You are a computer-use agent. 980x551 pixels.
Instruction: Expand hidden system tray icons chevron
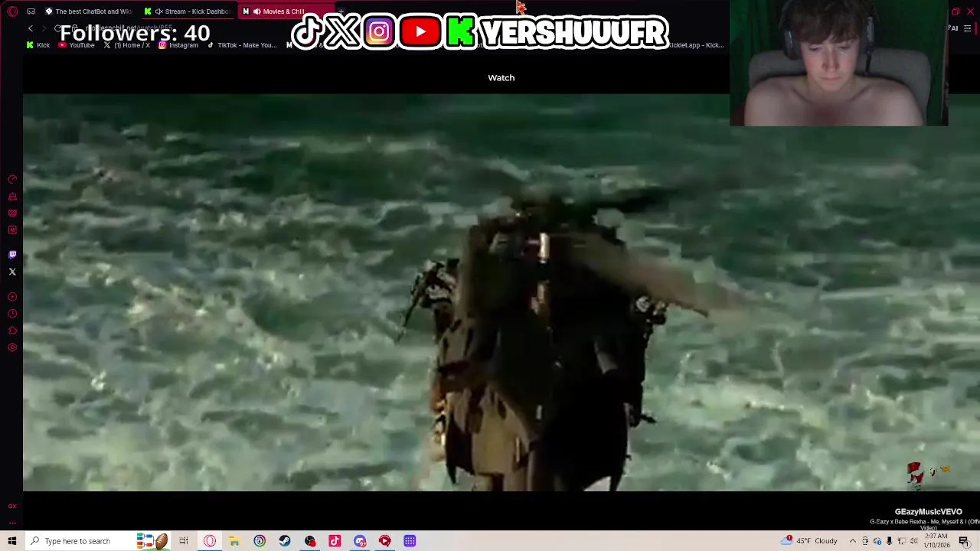[x=853, y=541]
